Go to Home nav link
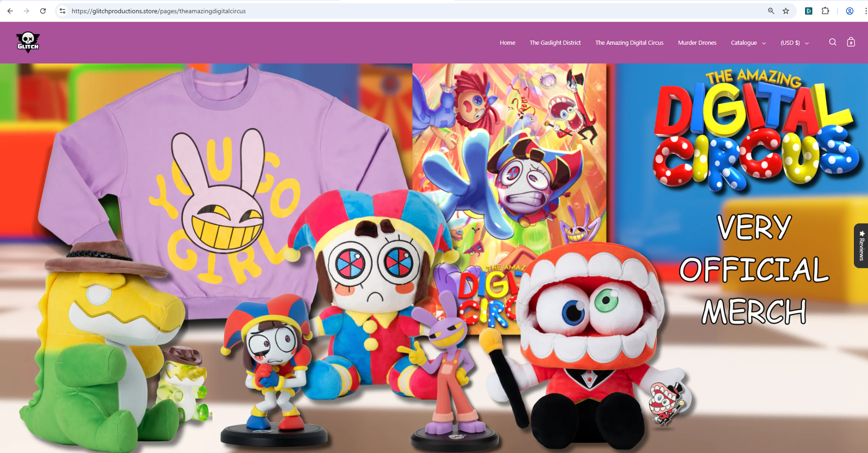Viewport: 868px width, 453px height. click(x=507, y=43)
